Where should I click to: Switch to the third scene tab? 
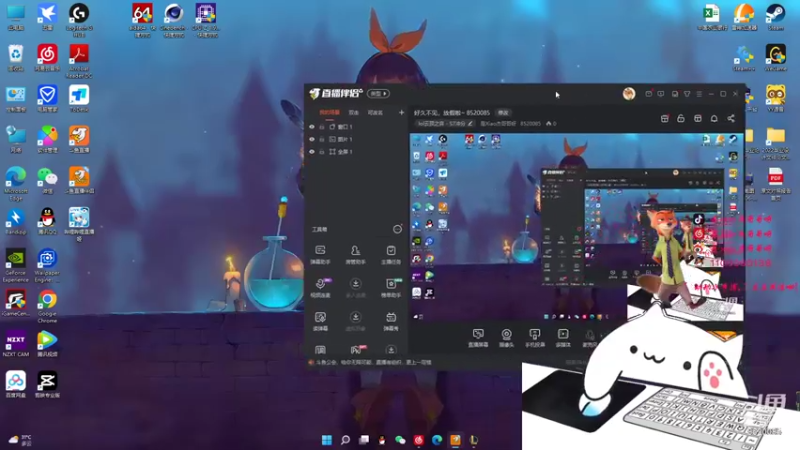point(375,112)
